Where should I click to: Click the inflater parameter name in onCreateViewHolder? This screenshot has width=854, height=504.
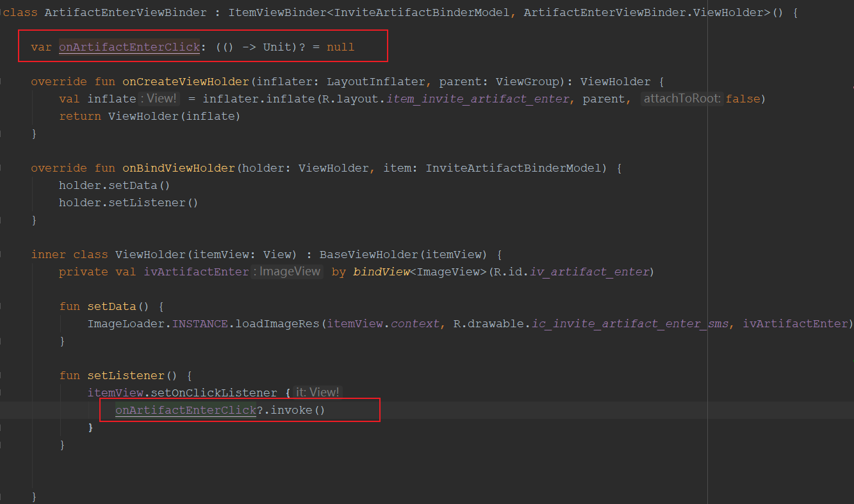point(284,81)
